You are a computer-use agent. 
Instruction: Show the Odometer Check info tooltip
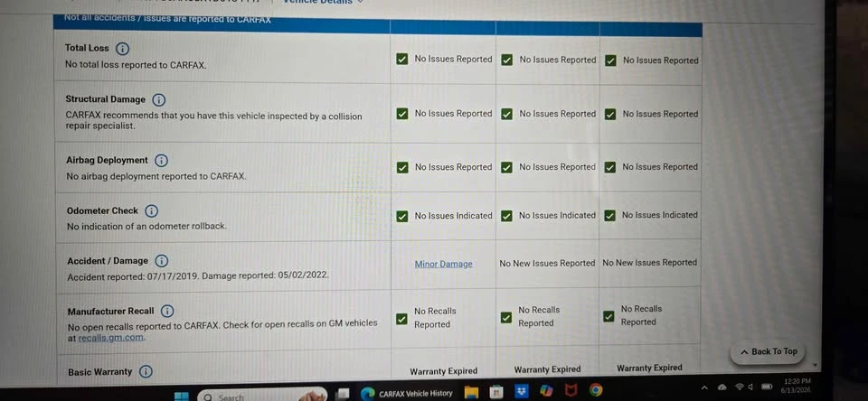point(151,210)
